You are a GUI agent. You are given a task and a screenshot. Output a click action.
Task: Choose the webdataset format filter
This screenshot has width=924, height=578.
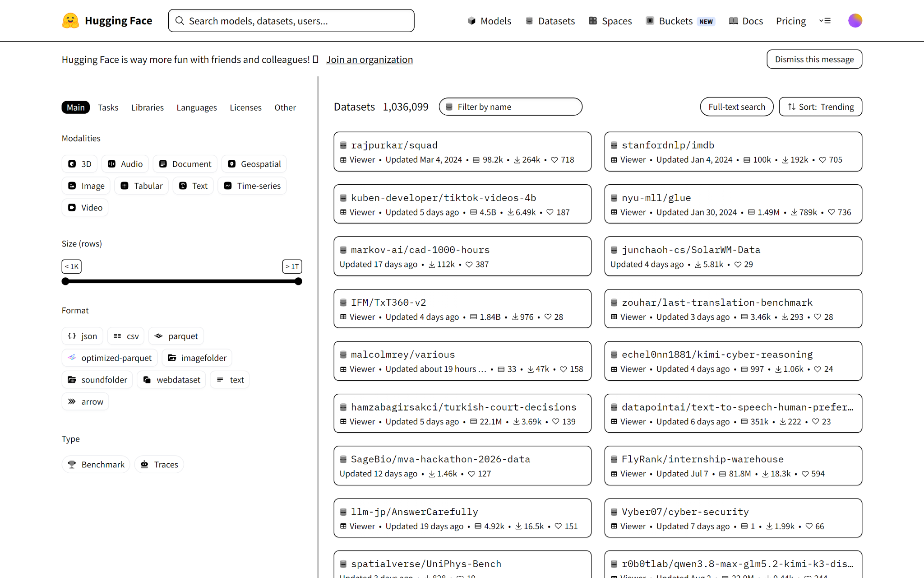pyautogui.click(x=171, y=380)
